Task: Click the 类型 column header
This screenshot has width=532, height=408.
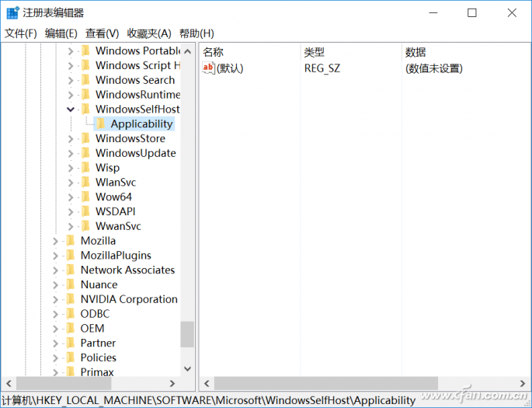Action: (314, 52)
